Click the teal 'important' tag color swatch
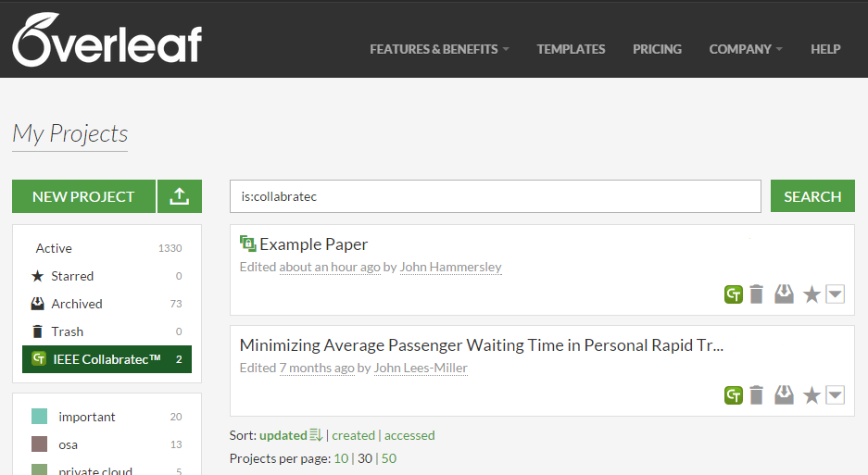868x475 pixels. pyautogui.click(x=39, y=417)
